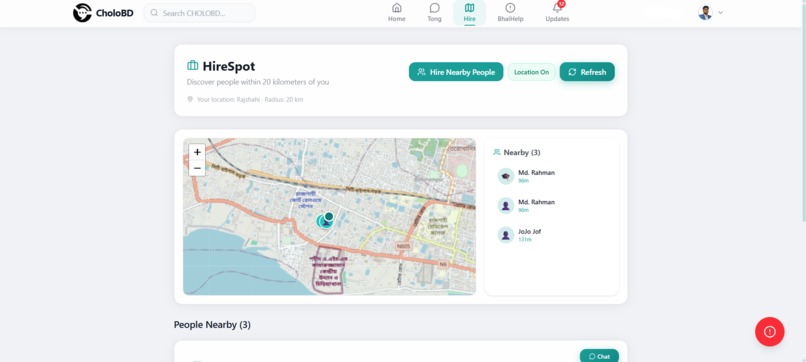Focus the Search CHOLOBD input field

click(x=199, y=13)
